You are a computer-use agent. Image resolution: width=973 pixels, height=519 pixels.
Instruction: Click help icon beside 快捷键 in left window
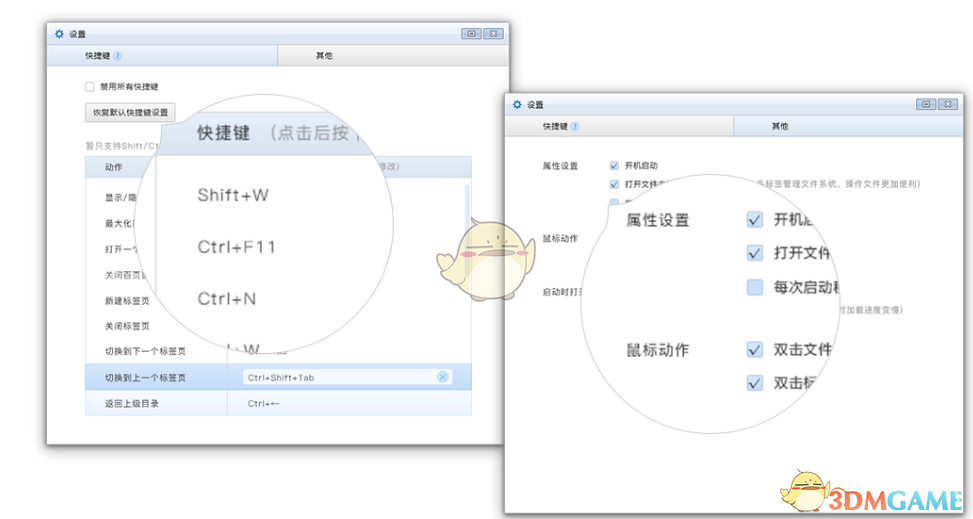coord(118,56)
